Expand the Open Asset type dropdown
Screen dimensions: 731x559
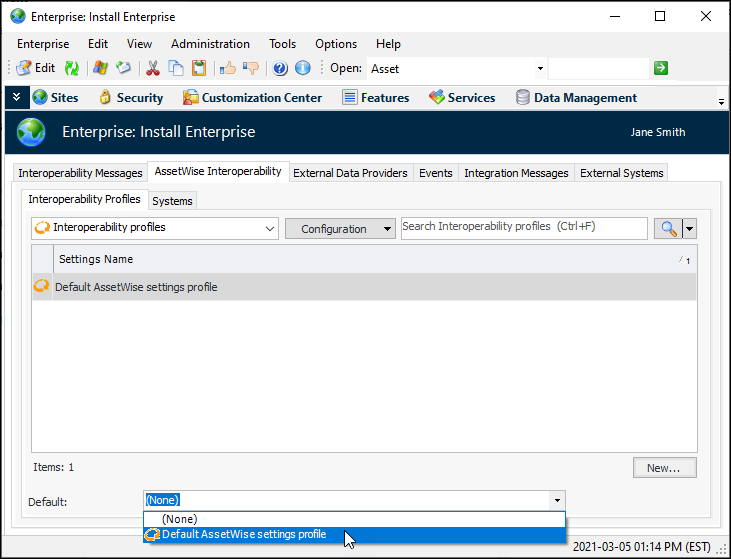click(x=540, y=69)
